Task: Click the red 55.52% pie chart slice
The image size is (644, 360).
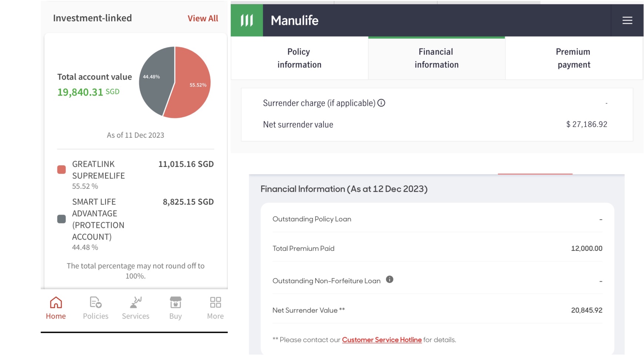Action: click(x=193, y=89)
